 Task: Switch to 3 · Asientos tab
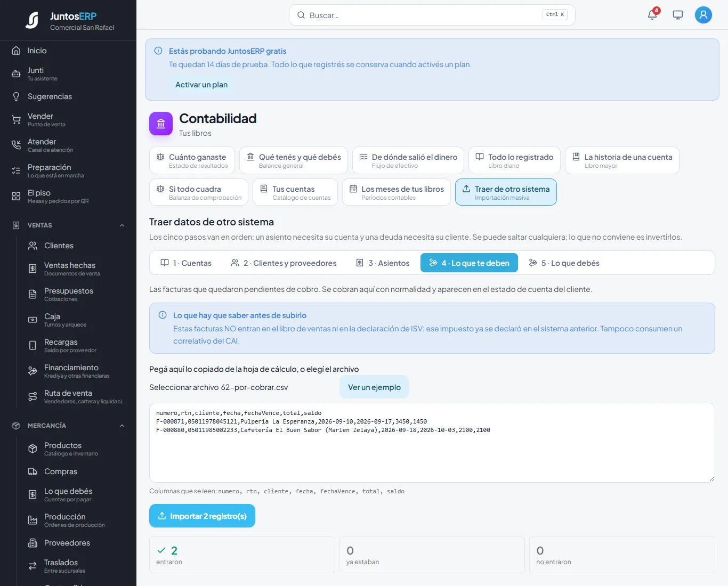(383, 263)
